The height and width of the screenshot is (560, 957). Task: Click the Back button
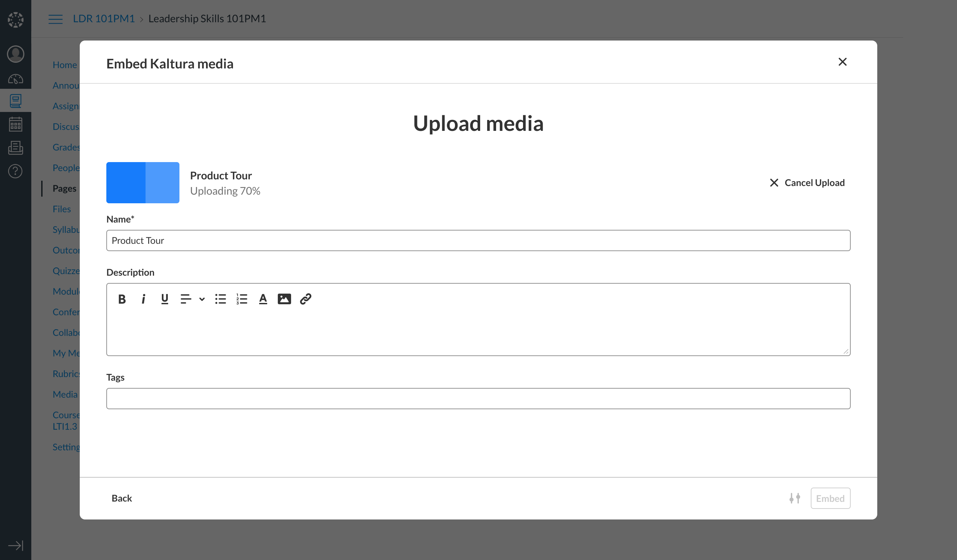122,498
